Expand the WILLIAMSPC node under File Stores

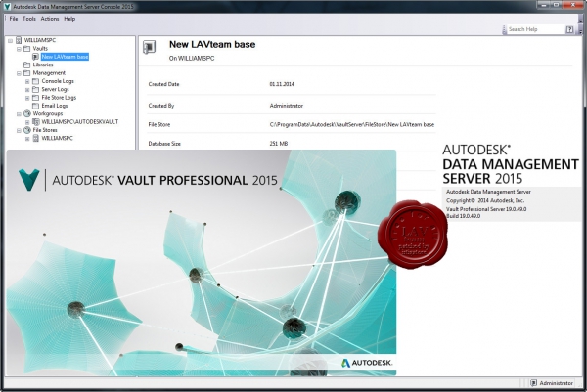pyautogui.click(x=27, y=139)
